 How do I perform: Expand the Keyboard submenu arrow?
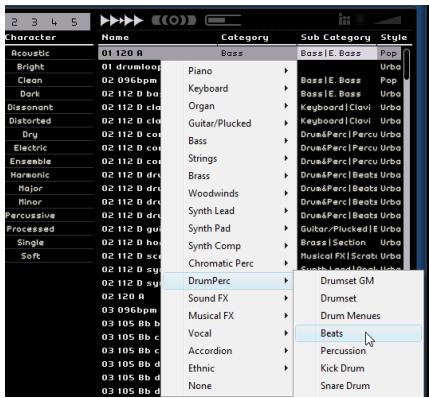(286, 88)
